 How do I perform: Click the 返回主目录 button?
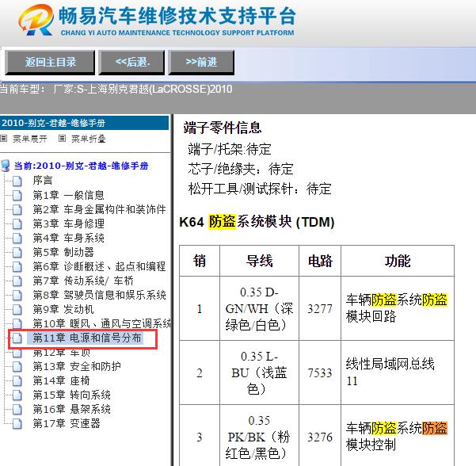coord(50,63)
